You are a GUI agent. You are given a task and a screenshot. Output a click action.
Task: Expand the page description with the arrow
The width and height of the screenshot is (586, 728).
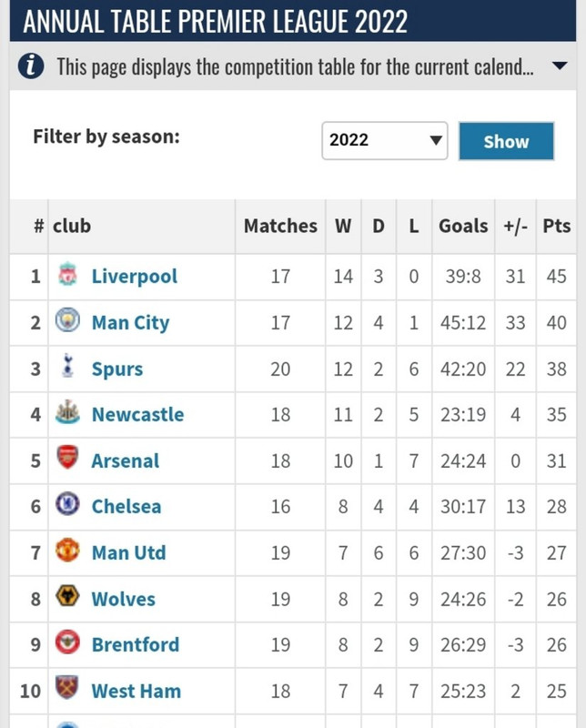coord(560,66)
